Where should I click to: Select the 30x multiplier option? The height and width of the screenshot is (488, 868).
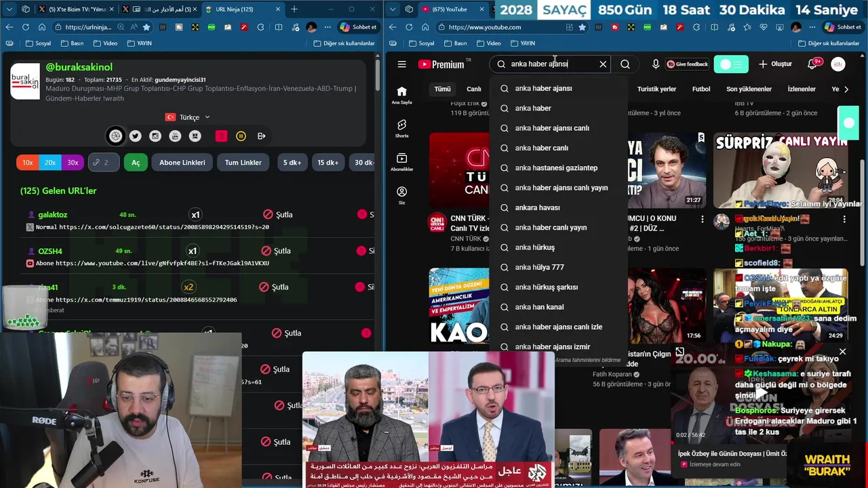(73, 163)
